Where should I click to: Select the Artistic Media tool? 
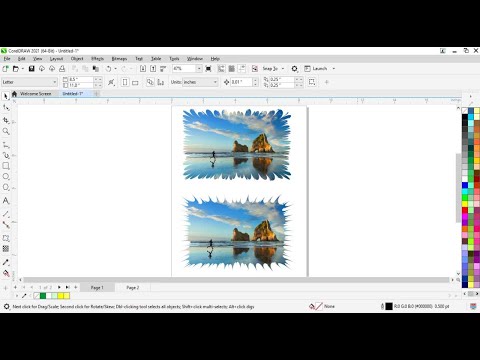6,155
